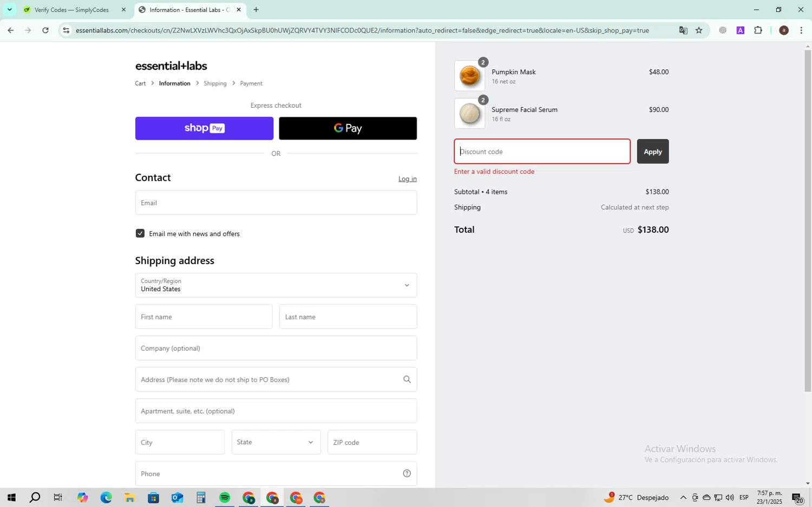Click the phone field help question icon
This screenshot has width=812, height=507.
tap(407, 473)
